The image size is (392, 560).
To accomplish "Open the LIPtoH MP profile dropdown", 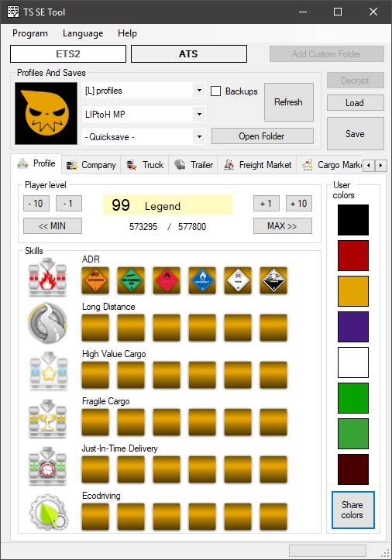I will (x=199, y=115).
